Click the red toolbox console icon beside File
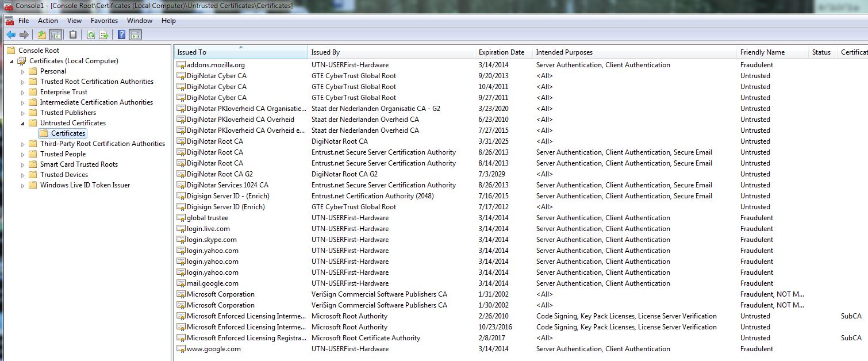This screenshot has height=361, width=868. tap(9, 21)
